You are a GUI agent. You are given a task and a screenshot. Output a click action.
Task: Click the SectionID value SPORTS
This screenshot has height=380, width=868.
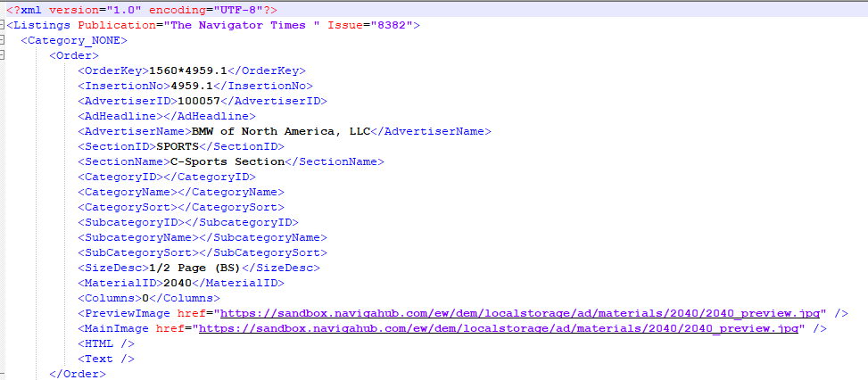pyautogui.click(x=178, y=146)
